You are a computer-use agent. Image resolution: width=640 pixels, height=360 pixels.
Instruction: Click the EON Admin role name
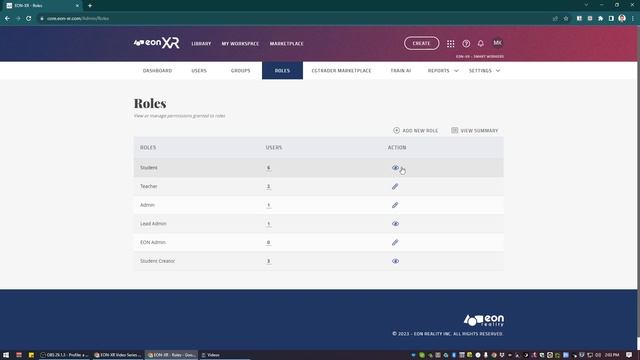tap(153, 242)
